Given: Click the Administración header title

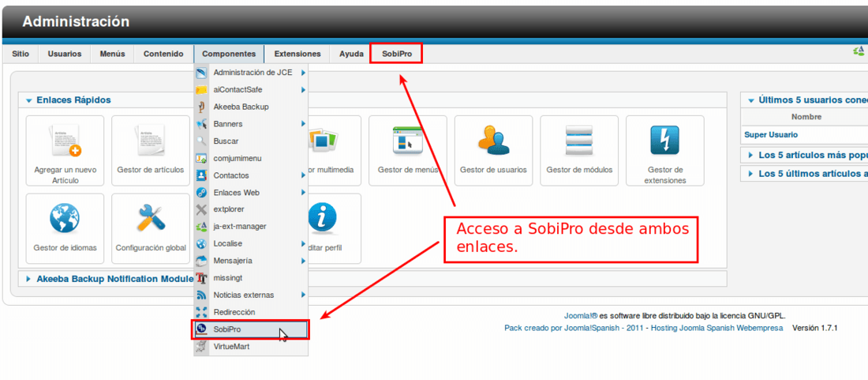Looking at the screenshot, I should pyautogui.click(x=76, y=21).
